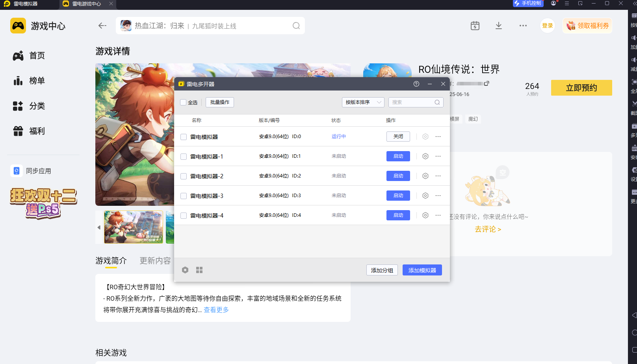
Task: Open the download manager icon in top bar
Action: (x=499, y=25)
